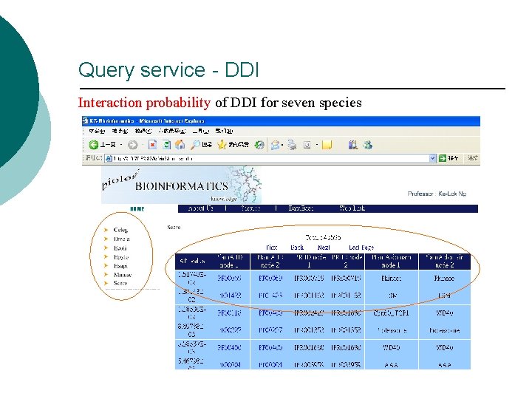The image size is (532, 399).
Task: Open the Mail icon dropdown arrow
Action: (x=282, y=146)
